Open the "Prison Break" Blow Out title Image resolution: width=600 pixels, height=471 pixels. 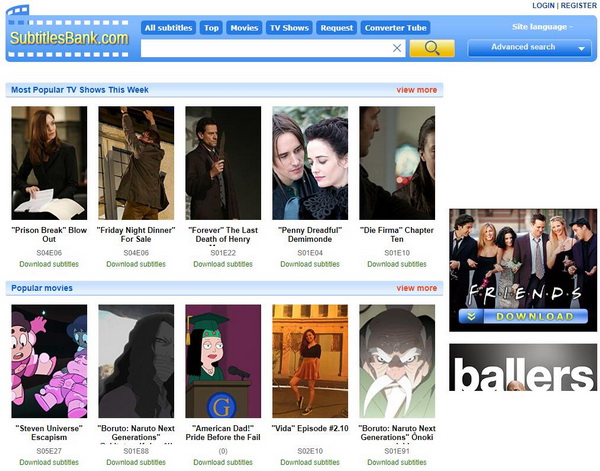click(49, 235)
